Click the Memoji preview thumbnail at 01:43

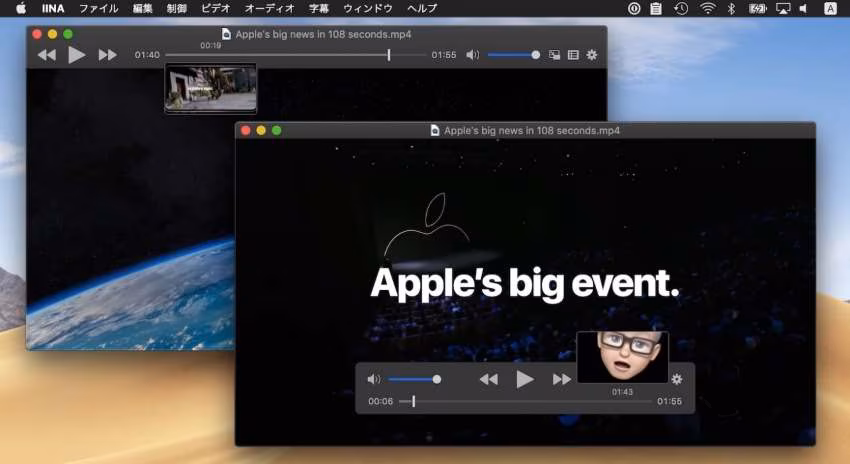coord(622,357)
